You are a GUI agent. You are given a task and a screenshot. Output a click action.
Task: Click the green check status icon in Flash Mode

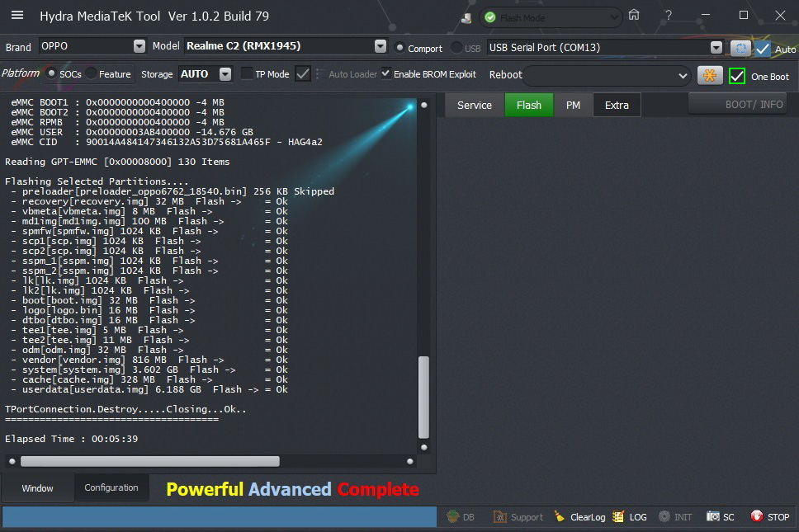490,18
